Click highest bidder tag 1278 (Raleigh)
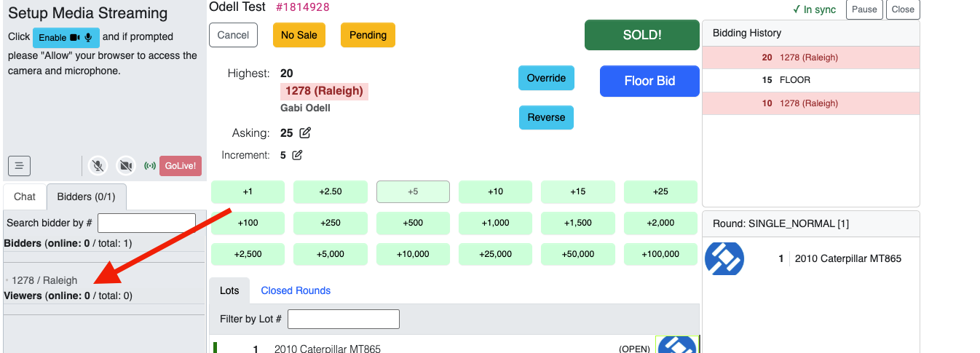Viewport: 980px width, 353px height. pos(324,91)
